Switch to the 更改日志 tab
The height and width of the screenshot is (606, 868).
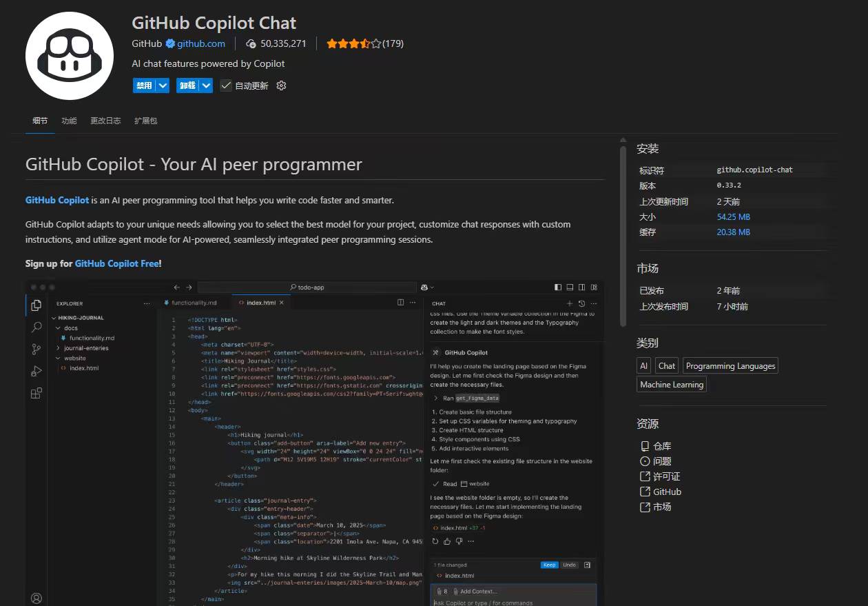tap(105, 121)
